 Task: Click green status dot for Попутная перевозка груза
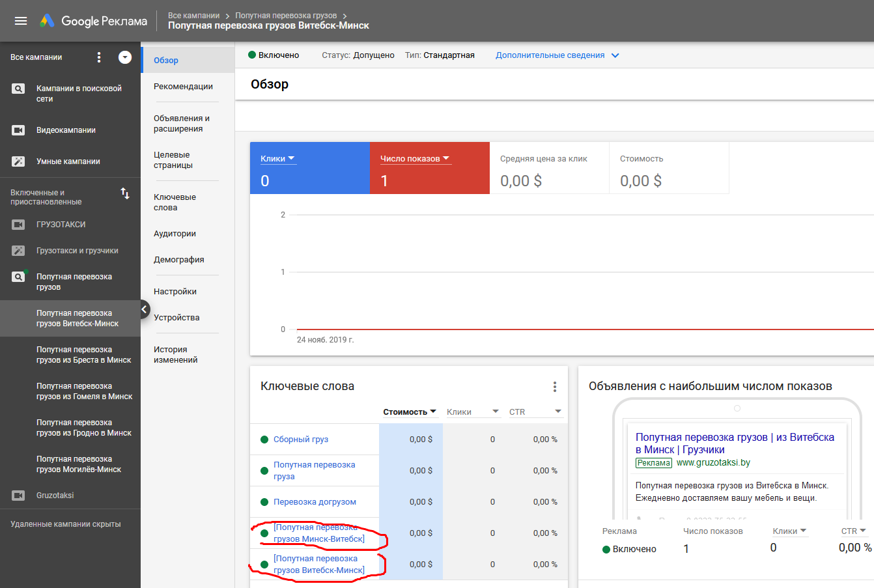[x=264, y=471]
